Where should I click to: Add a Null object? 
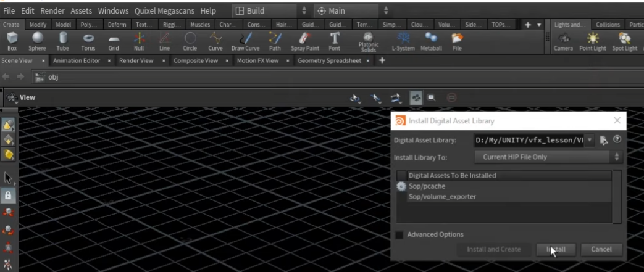[139, 41]
